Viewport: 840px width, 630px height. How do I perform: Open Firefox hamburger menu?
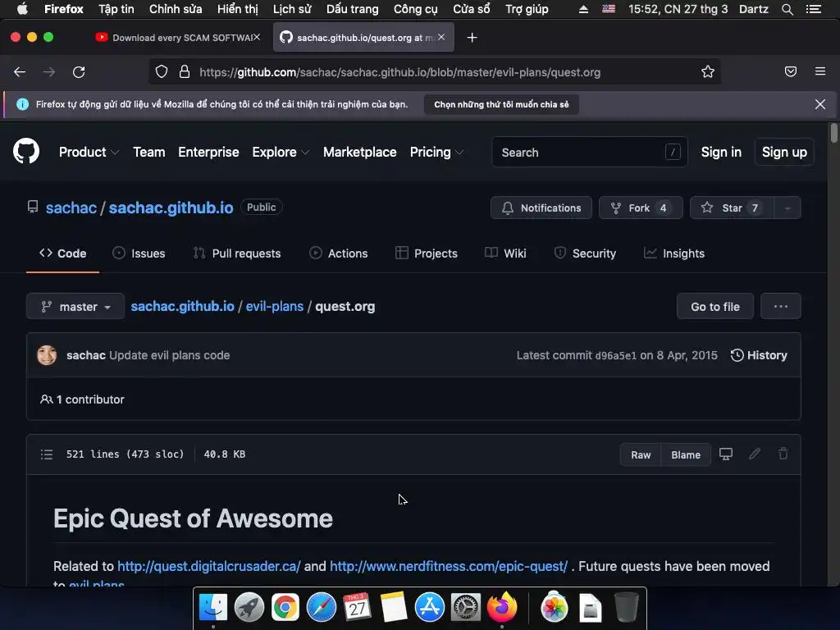(x=820, y=71)
